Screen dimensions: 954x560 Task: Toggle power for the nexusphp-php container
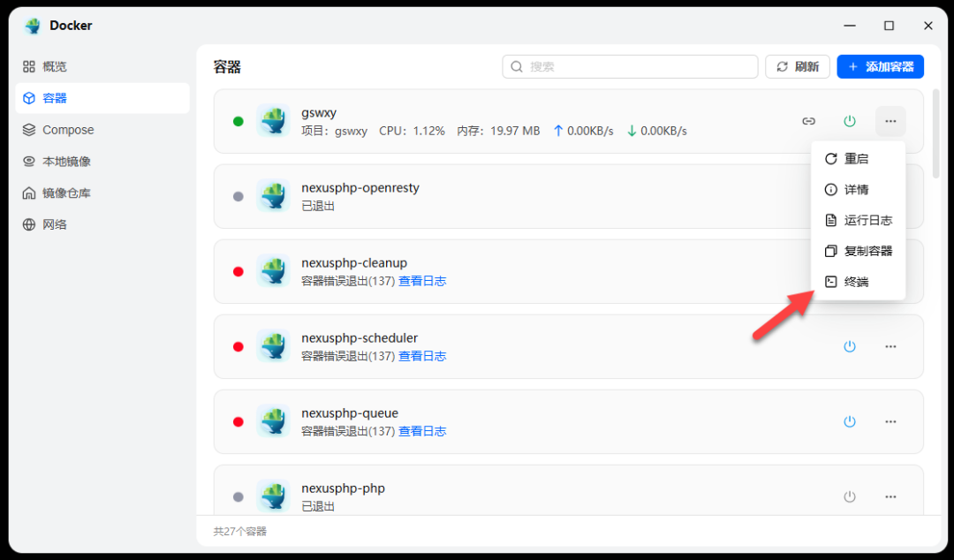coord(850,496)
